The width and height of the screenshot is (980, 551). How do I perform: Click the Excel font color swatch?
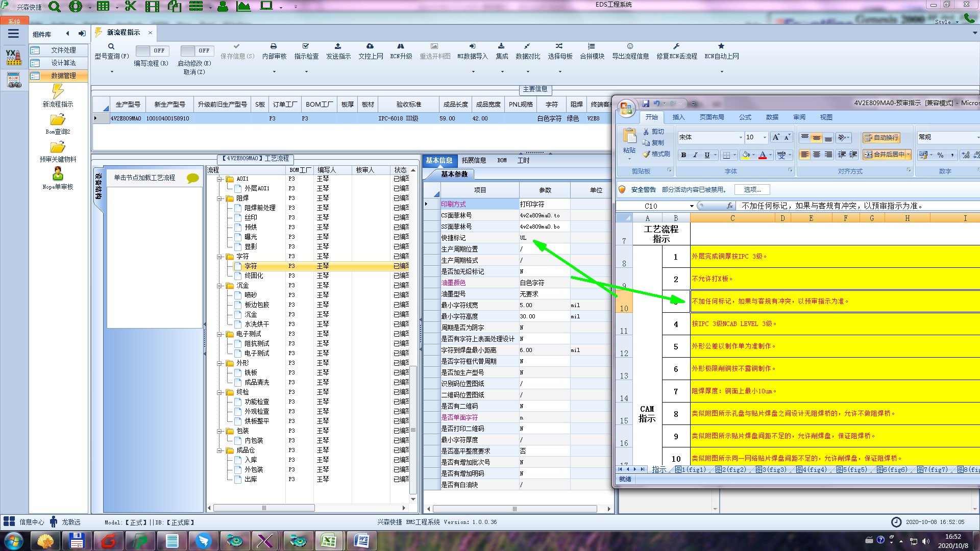(x=762, y=155)
